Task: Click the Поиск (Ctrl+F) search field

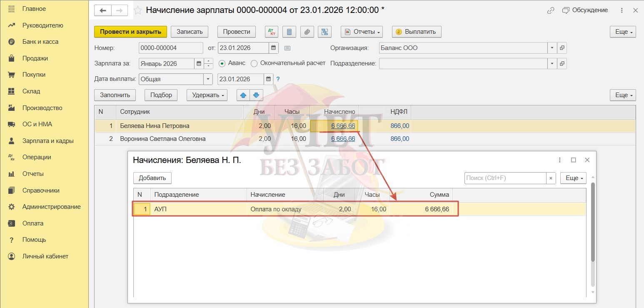Action: pyautogui.click(x=505, y=178)
